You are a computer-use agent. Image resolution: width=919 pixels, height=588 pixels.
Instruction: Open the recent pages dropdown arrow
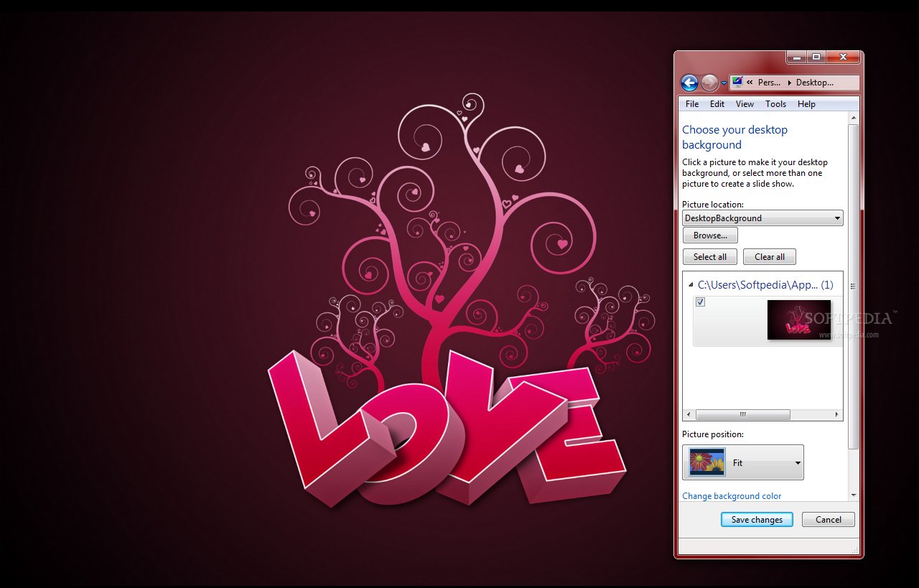pos(724,83)
